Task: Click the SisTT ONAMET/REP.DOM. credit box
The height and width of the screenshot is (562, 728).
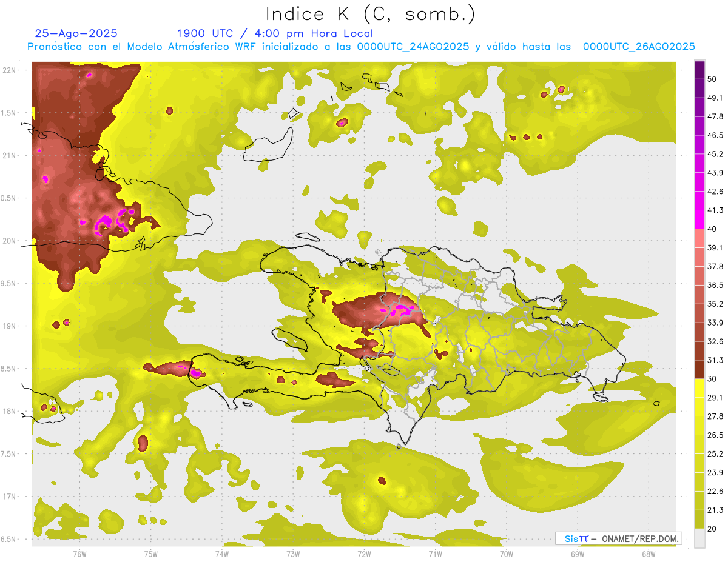Action: 618,538
